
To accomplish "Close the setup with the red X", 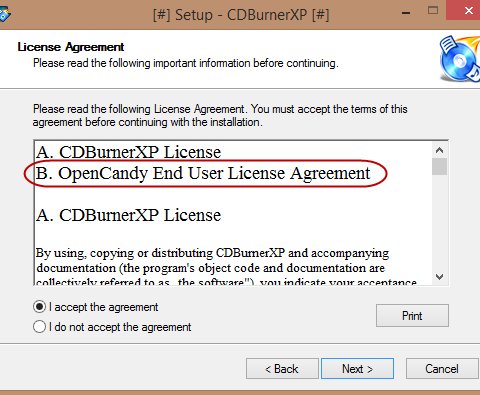I will (467, 10).
